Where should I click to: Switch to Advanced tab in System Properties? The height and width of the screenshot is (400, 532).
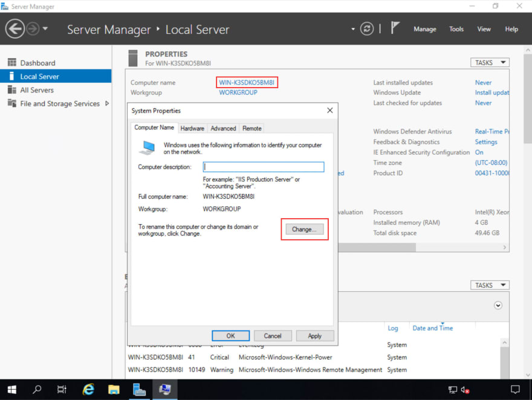(223, 129)
